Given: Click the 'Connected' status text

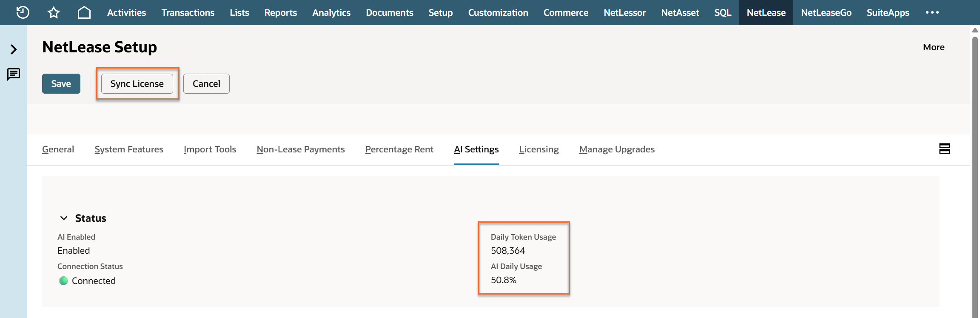Looking at the screenshot, I should (x=94, y=281).
